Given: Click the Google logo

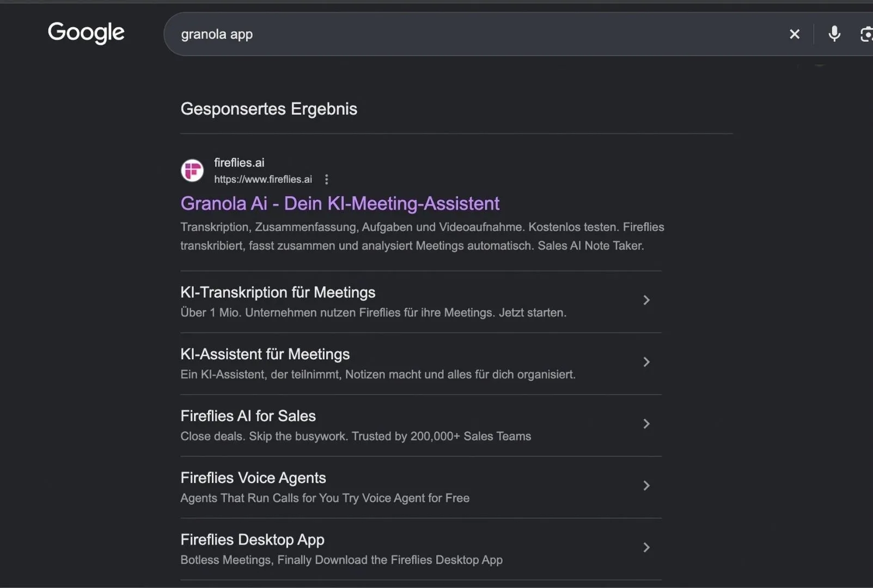Looking at the screenshot, I should pyautogui.click(x=86, y=33).
